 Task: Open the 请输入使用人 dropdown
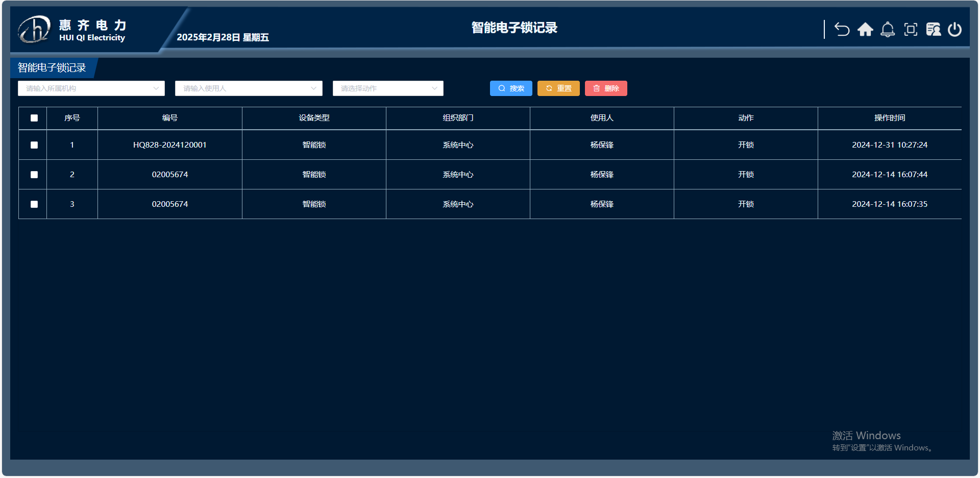249,88
